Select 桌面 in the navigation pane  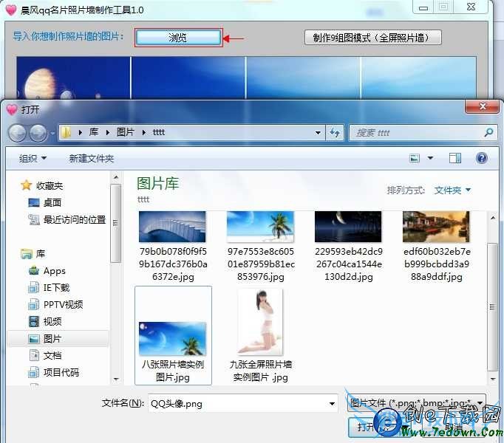coord(52,203)
